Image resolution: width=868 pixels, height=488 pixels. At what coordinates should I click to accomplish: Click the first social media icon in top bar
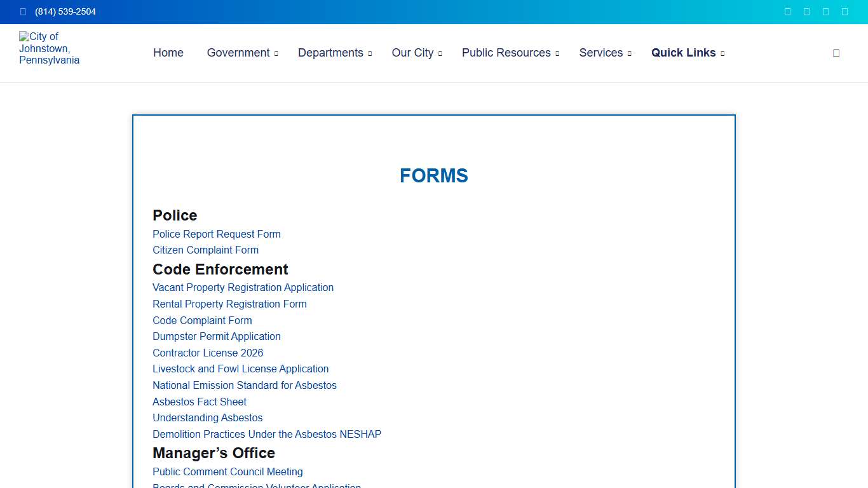[787, 11]
